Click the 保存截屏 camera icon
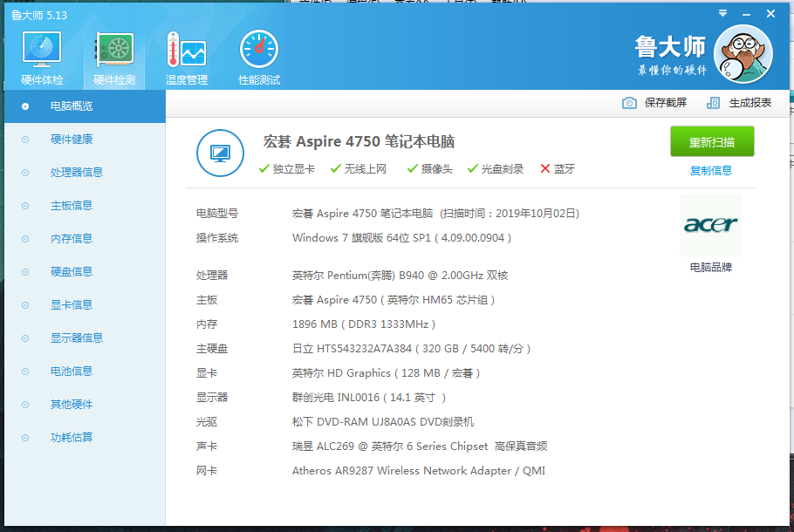The image size is (794, 532). (x=629, y=103)
